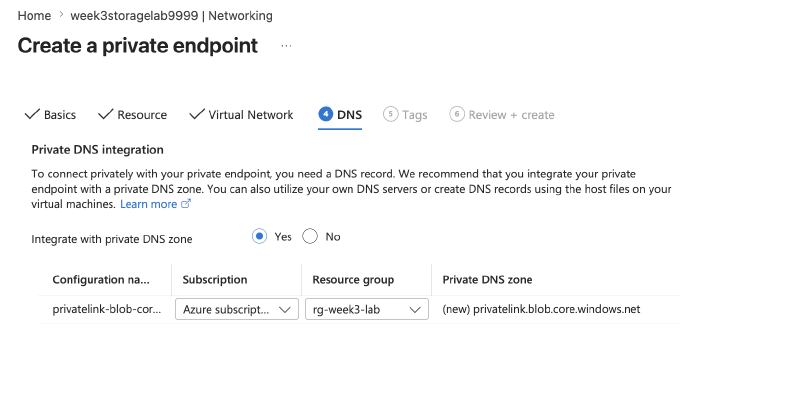Switch to the Basics tab
Viewport: 800px width, 410px height.
(50, 115)
